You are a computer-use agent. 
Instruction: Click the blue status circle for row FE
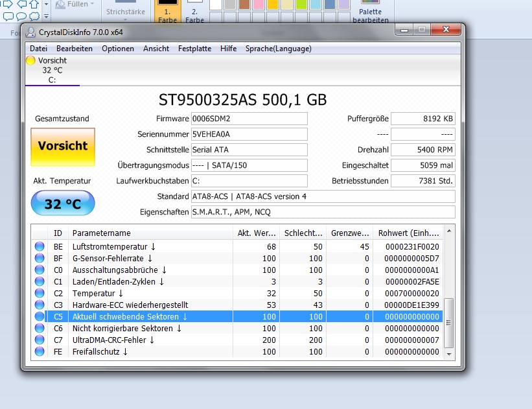click(40, 351)
